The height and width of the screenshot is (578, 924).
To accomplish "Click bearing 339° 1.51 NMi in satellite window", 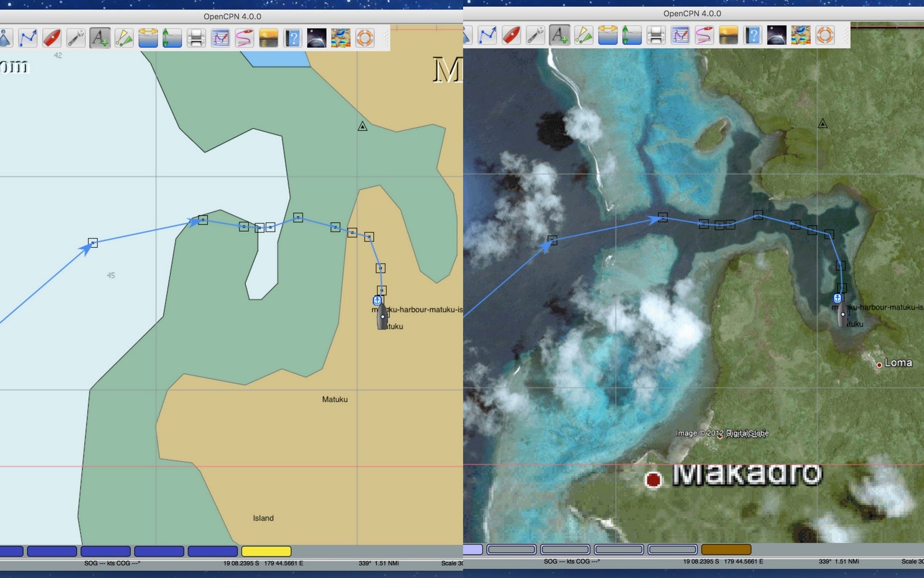I will [x=839, y=561].
